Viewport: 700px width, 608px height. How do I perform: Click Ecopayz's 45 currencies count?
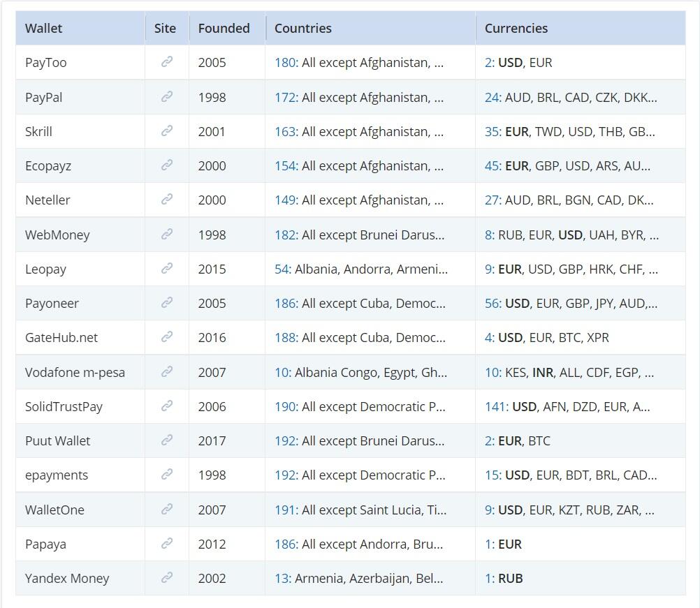(493, 166)
